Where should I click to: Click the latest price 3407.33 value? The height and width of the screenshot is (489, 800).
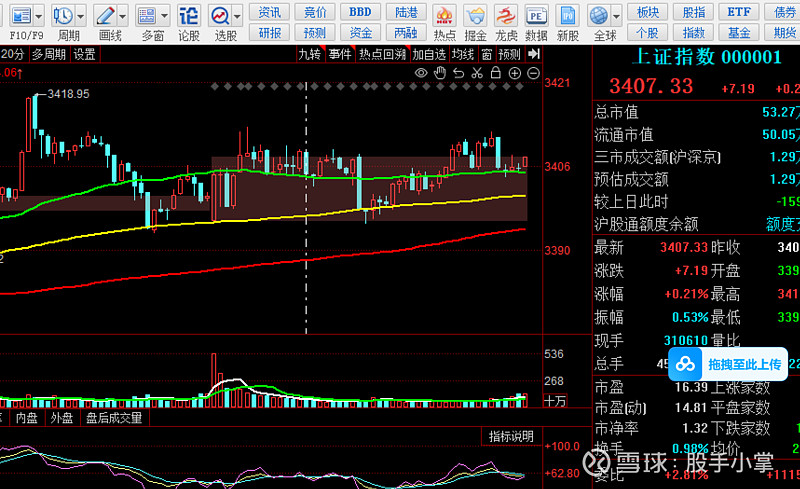[x=683, y=248]
